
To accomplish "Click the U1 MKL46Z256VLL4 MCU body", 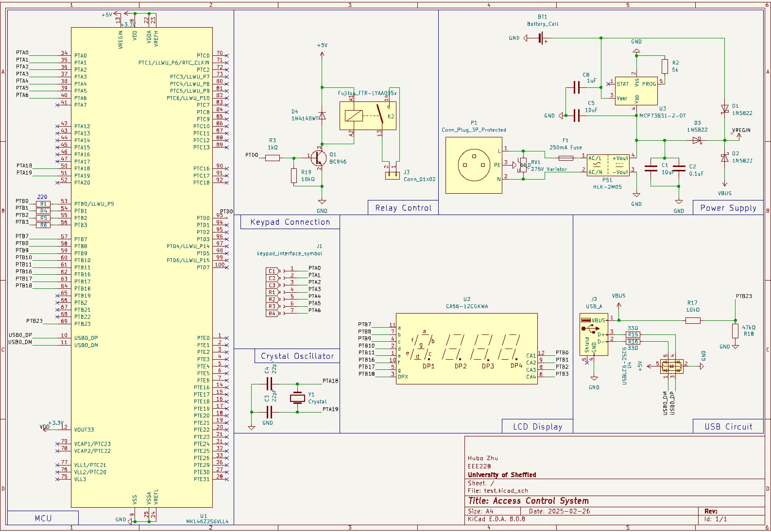I will (x=142, y=267).
